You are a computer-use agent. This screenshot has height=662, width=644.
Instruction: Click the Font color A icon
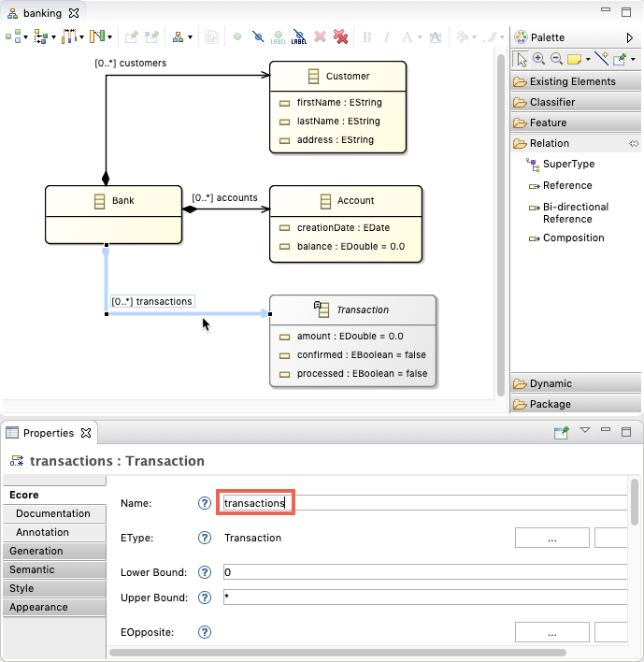coord(407,37)
